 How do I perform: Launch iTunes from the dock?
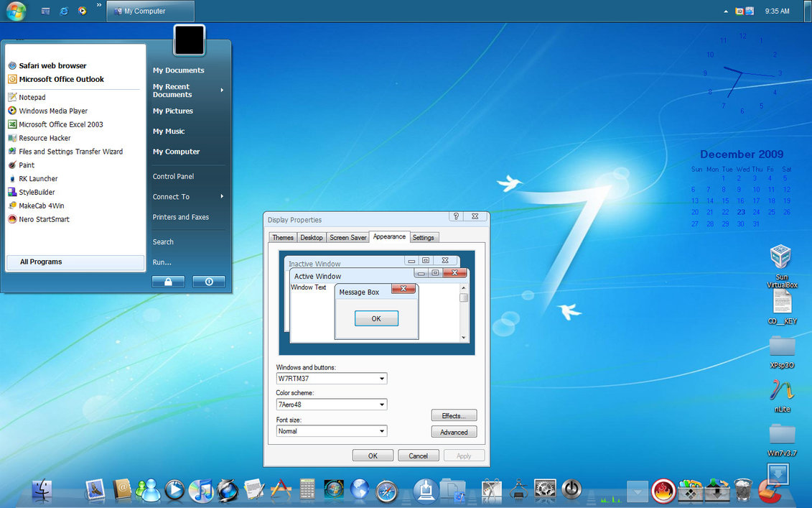point(202,490)
